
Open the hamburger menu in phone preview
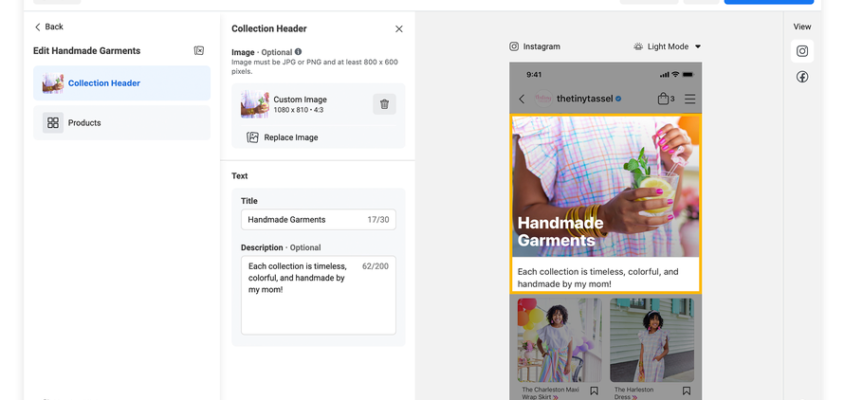[690, 99]
